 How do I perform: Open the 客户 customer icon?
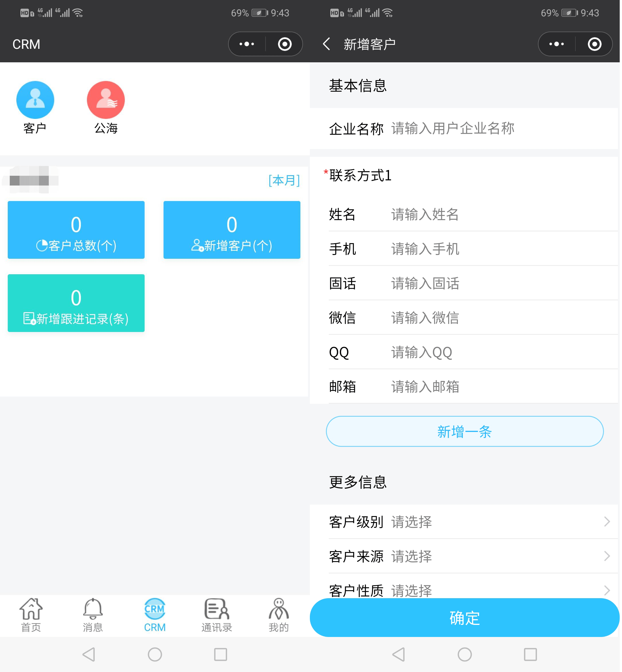pyautogui.click(x=35, y=100)
